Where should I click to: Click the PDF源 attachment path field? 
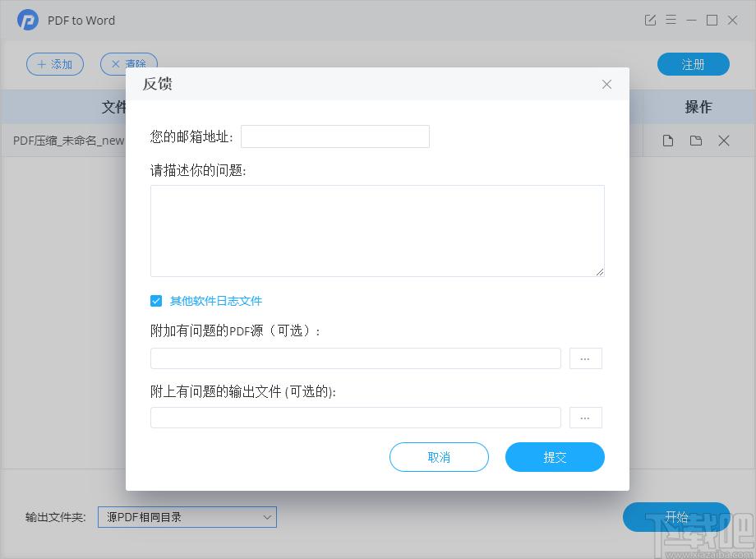pyautogui.click(x=356, y=358)
